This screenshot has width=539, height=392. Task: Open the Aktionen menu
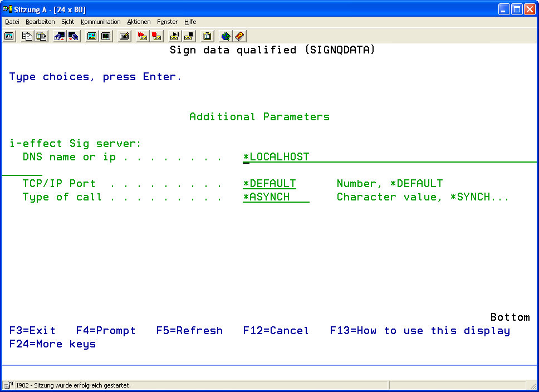coord(139,22)
